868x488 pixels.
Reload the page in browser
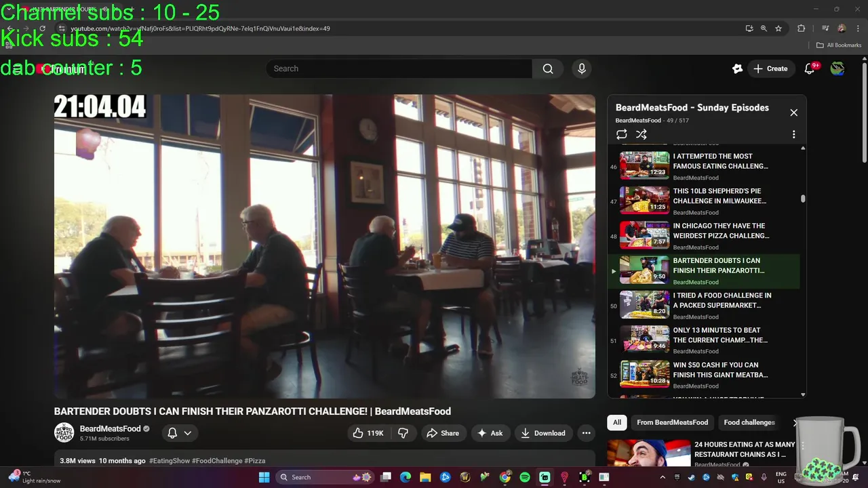pyautogui.click(x=42, y=28)
